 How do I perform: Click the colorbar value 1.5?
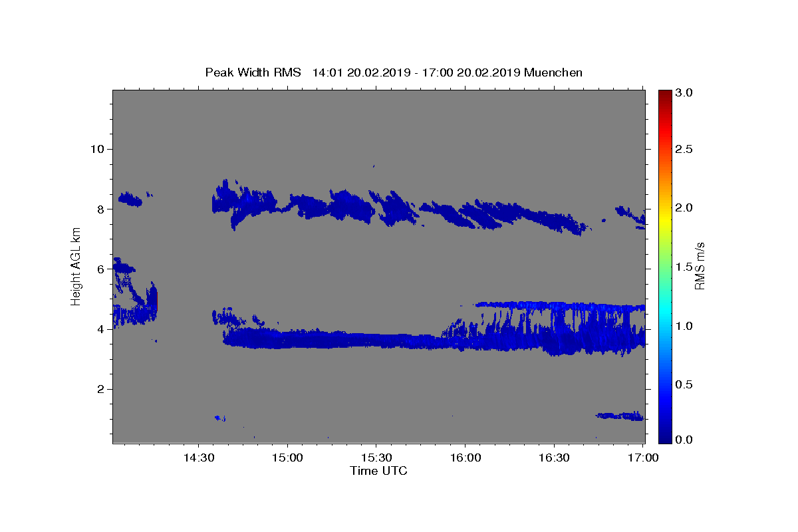684,267
